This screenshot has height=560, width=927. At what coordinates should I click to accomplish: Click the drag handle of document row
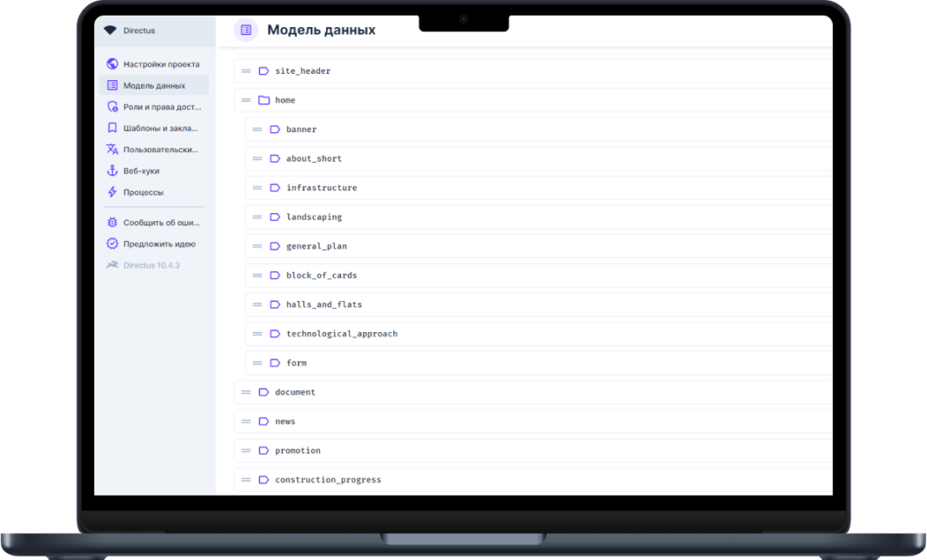tap(246, 392)
